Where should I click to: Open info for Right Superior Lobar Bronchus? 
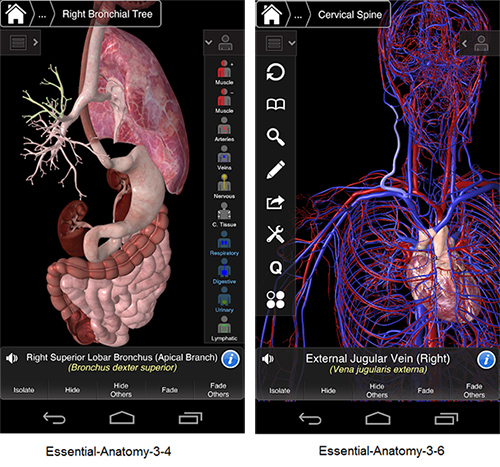pyautogui.click(x=230, y=359)
